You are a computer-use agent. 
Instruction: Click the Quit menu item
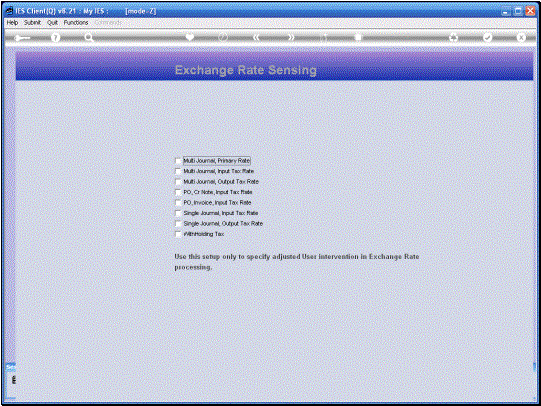tap(52, 22)
